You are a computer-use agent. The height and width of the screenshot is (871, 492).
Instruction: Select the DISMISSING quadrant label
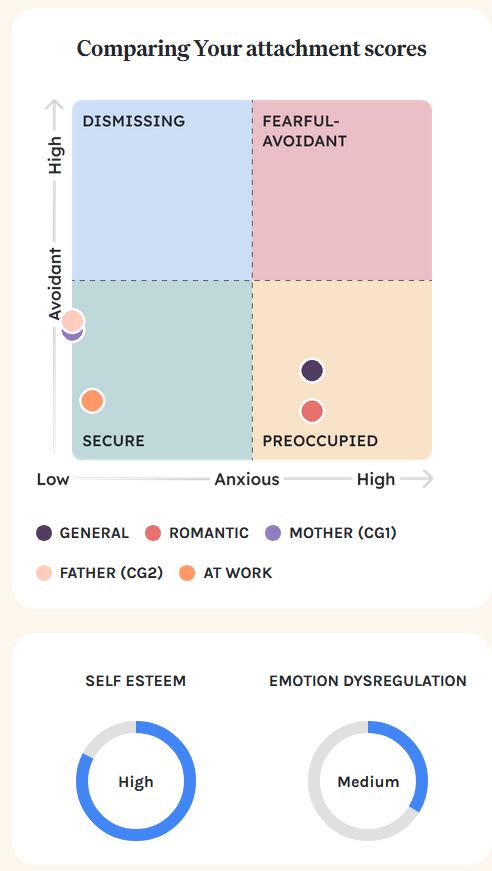tap(133, 121)
